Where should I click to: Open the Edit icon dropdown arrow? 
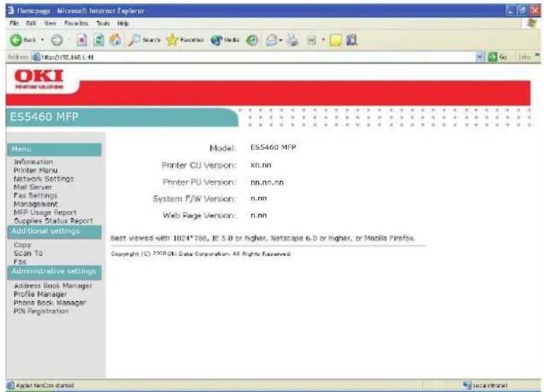[323, 40]
